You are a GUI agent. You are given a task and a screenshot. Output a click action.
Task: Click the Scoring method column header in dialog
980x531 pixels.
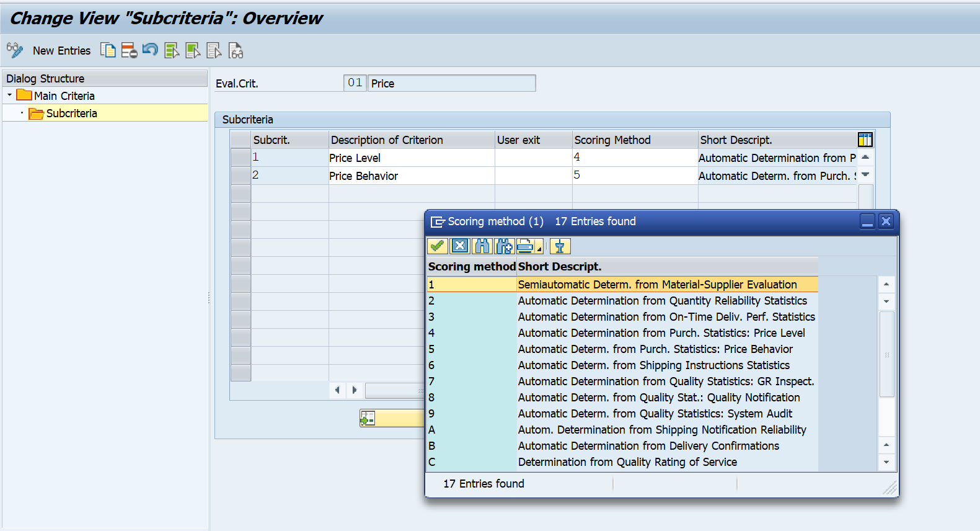pos(472,266)
